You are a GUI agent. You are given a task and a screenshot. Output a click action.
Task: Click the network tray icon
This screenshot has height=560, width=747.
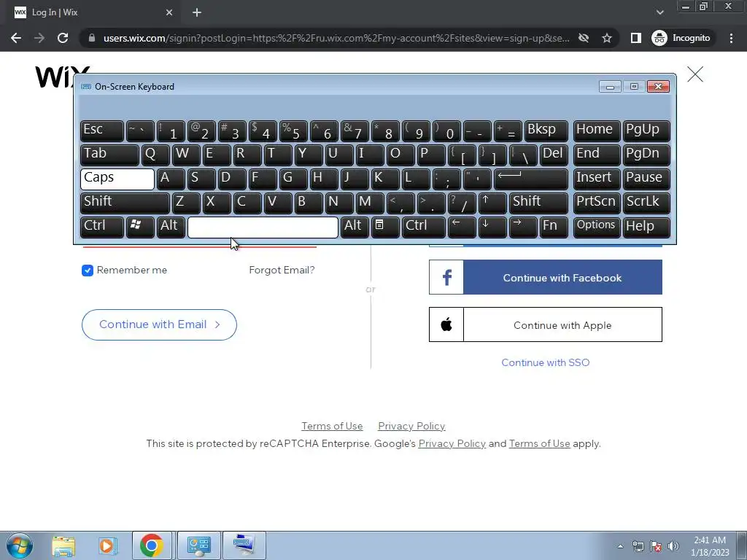[638, 546]
